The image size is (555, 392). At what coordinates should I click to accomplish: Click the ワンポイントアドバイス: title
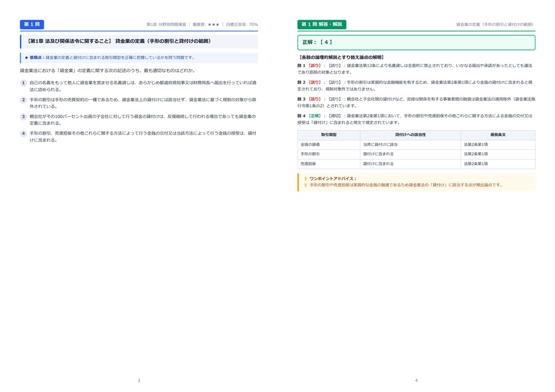[x=333, y=179]
